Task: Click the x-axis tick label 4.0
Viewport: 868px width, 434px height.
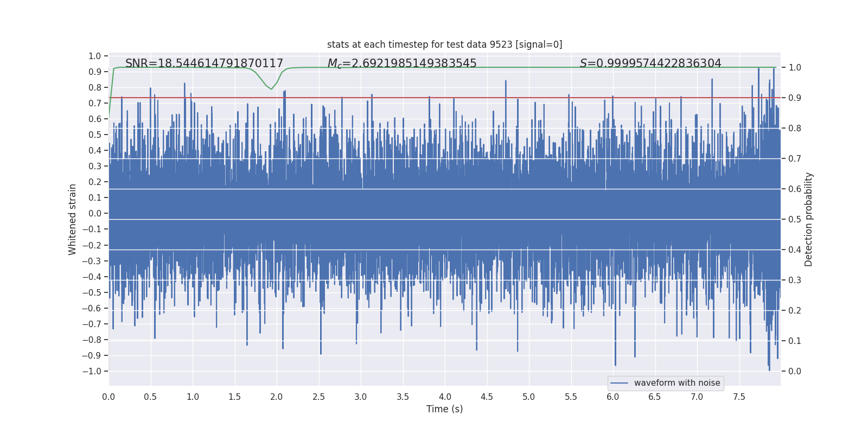Action: (445, 397)
